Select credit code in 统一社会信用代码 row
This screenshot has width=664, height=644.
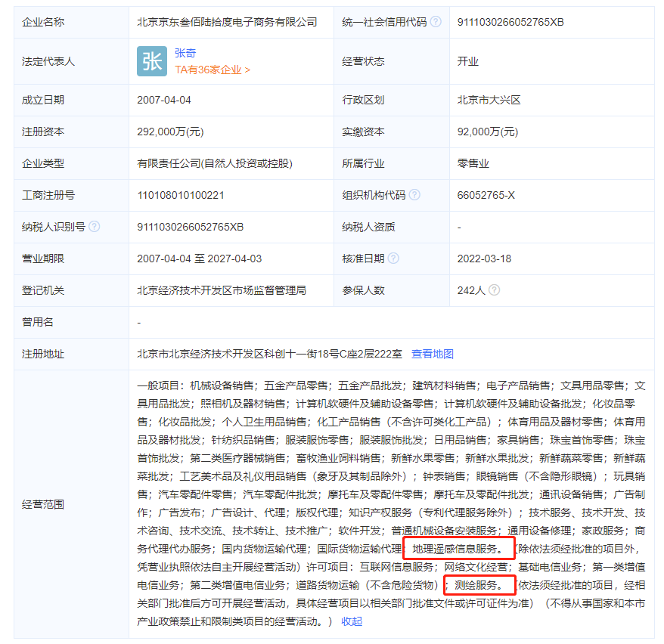510,22
